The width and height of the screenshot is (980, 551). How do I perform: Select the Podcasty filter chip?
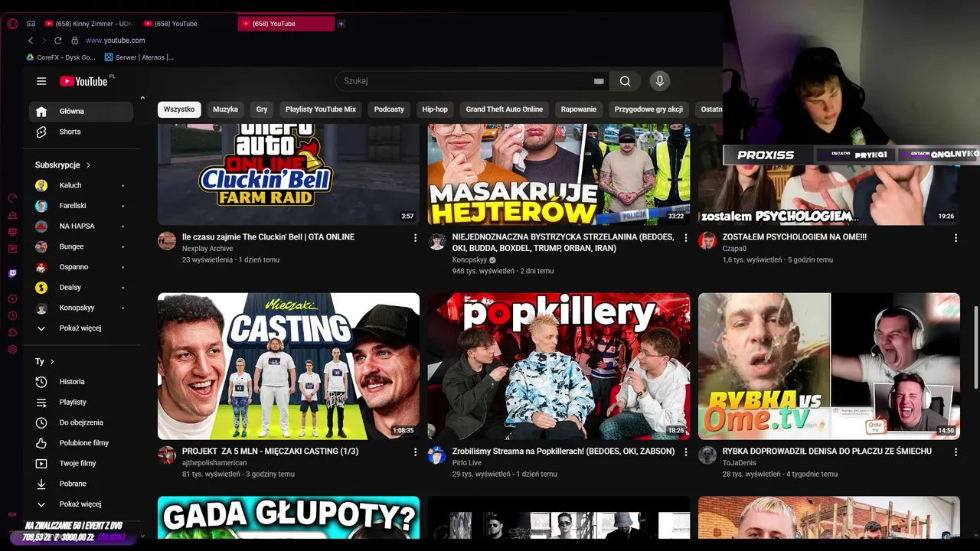(389, 109)
